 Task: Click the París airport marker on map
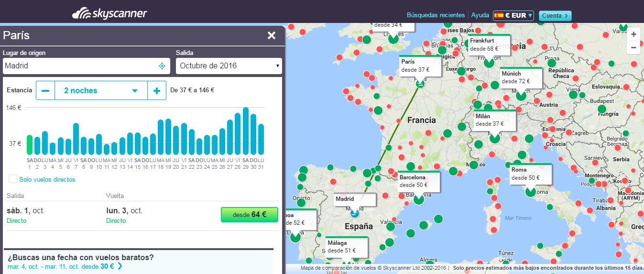[420, 83]
